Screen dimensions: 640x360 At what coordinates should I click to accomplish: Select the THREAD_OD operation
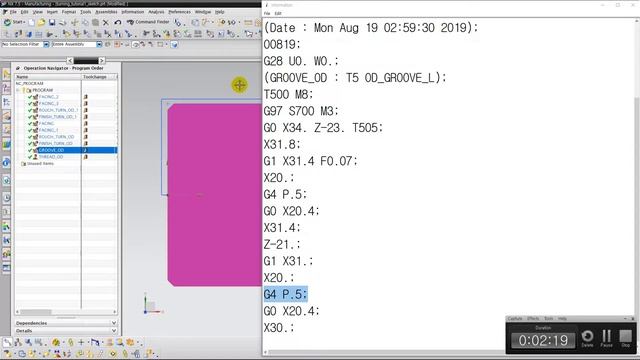tap(51, 157)
